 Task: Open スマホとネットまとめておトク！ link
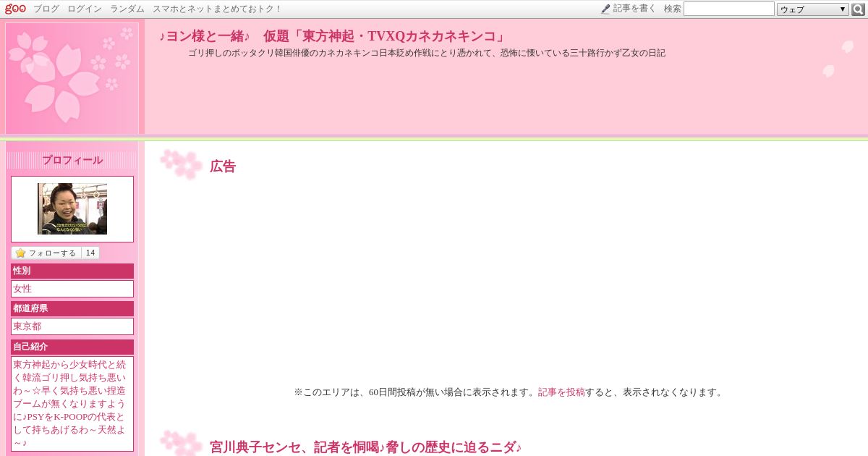coord(217,9)
